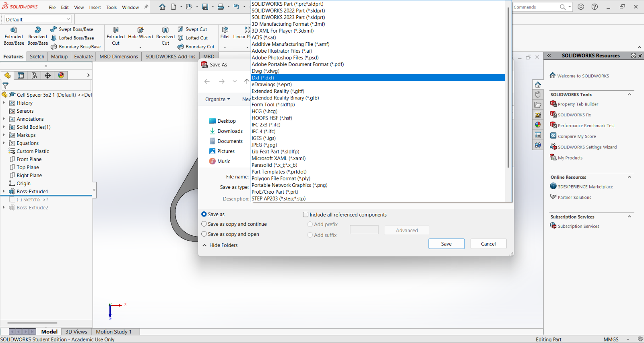Screen dimensions: 644x343
Task: Expand the History tree item
Action: click(4, 103)
